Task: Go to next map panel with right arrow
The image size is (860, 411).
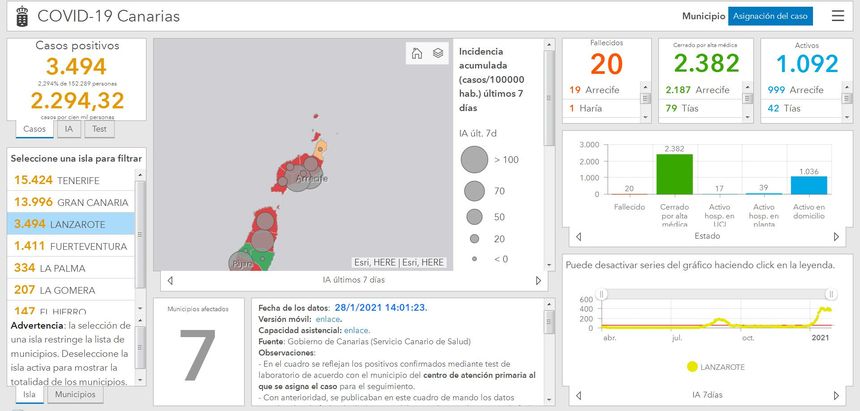Action: (x=539, y=281)
